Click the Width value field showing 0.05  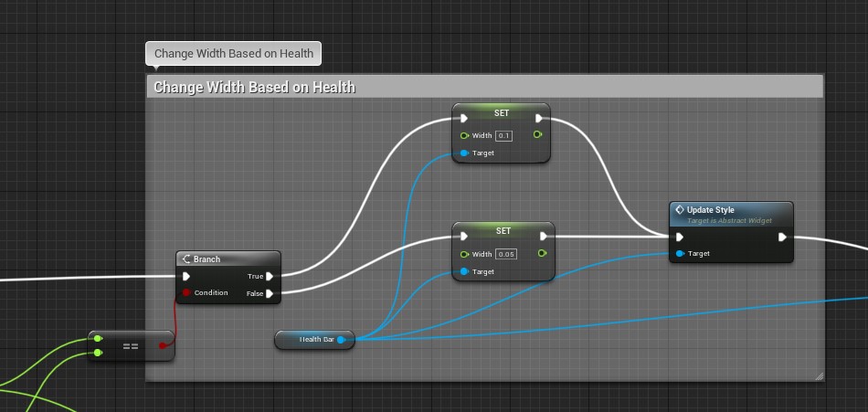[x=506, y=254]
